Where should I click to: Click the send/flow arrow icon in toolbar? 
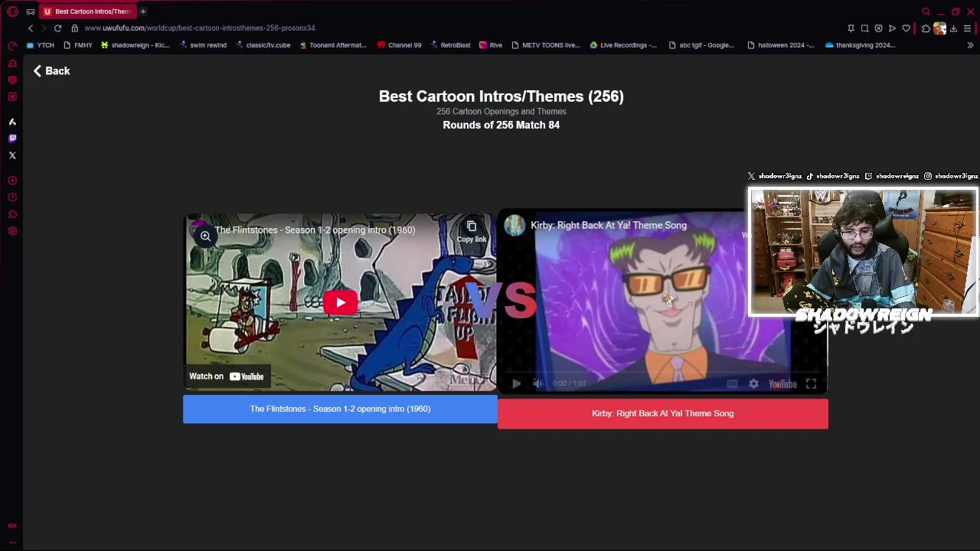892,28
